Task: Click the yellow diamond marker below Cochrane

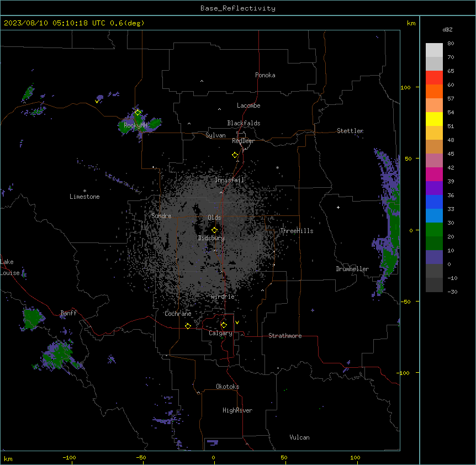Action: (x=188, y=326)
